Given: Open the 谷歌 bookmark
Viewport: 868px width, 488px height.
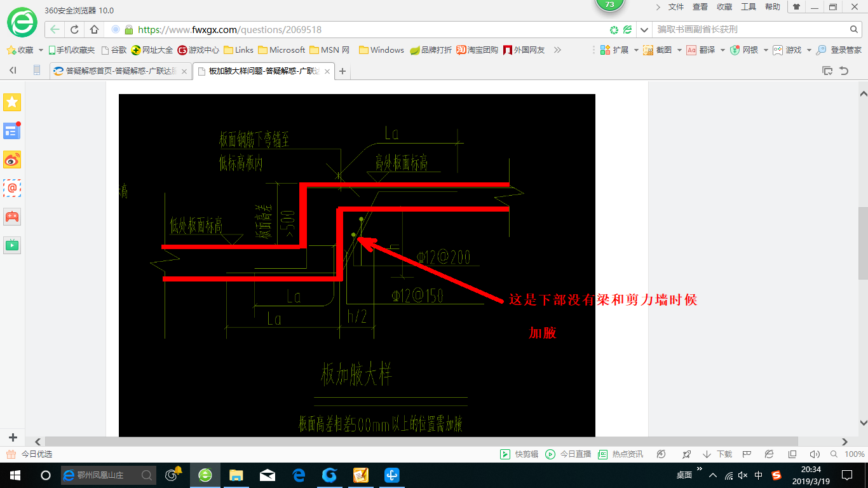Looking at the screenshot, I should 114,50.
